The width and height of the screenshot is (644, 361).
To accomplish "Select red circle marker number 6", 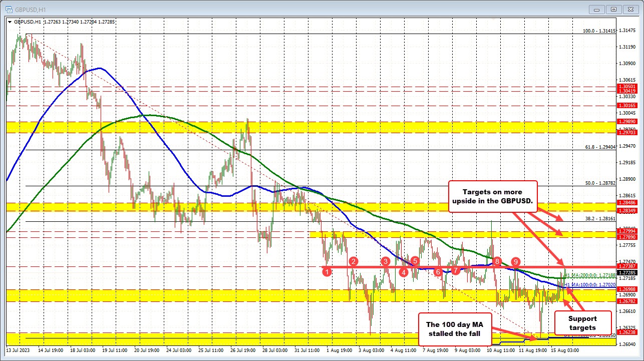I will 438,271.
